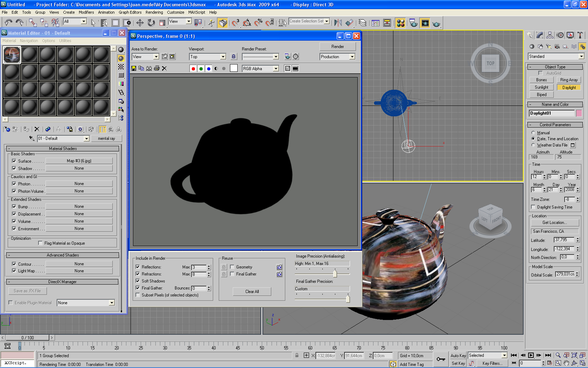Click the Daylight01 pink color swatch
The width and height of the screenshot is (588, 368).
click(x=579, y=113)
